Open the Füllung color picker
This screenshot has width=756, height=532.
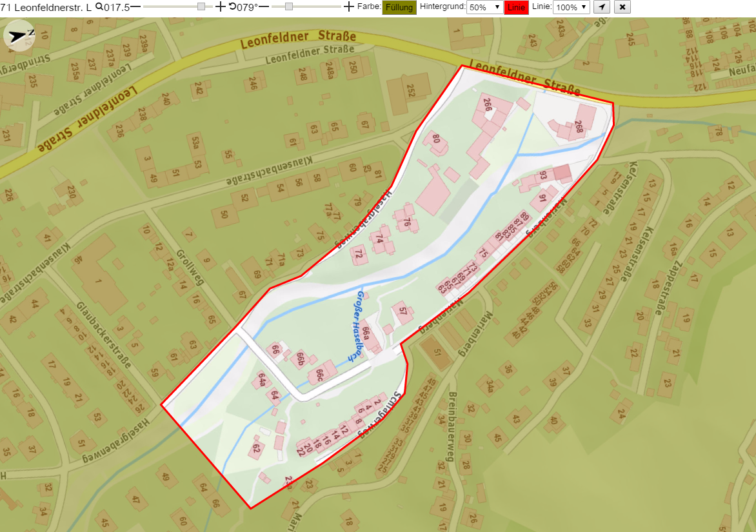[x=399, y=7]
